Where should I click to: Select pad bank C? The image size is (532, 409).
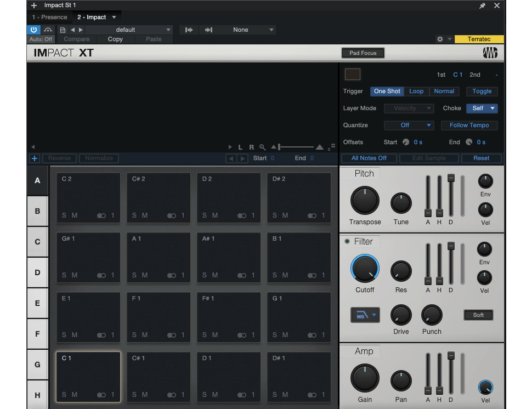[x=37, y=242]
